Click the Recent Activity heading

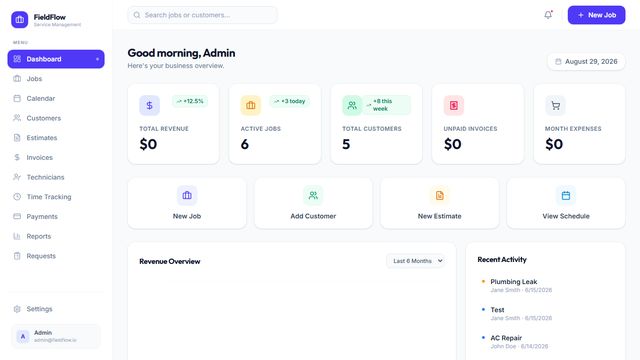[502, 260]
